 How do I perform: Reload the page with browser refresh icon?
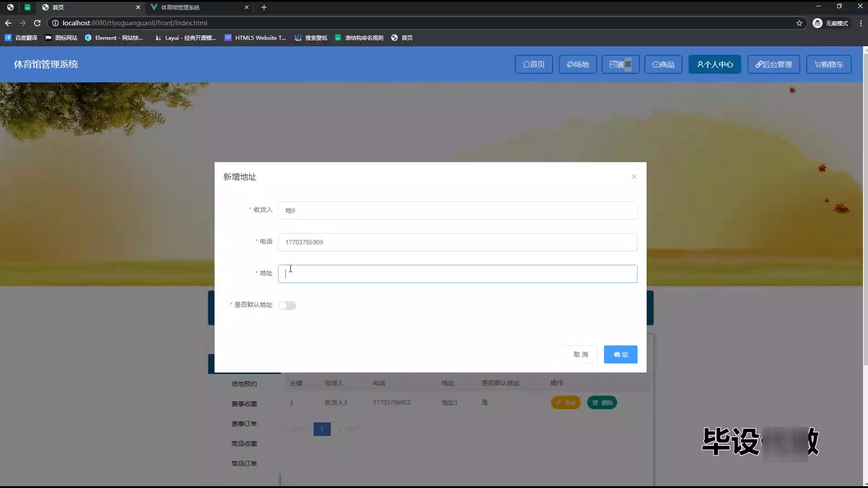tap(37, 23)
